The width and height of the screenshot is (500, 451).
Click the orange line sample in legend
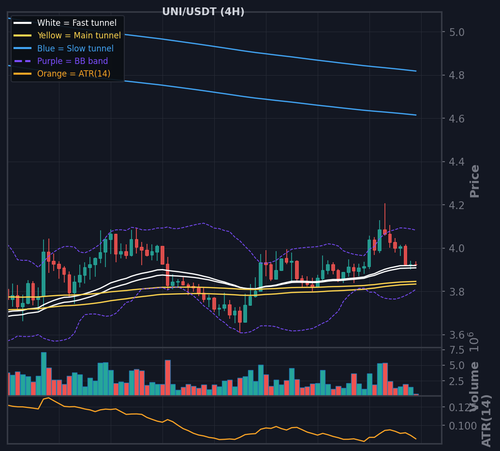point(23,74)
